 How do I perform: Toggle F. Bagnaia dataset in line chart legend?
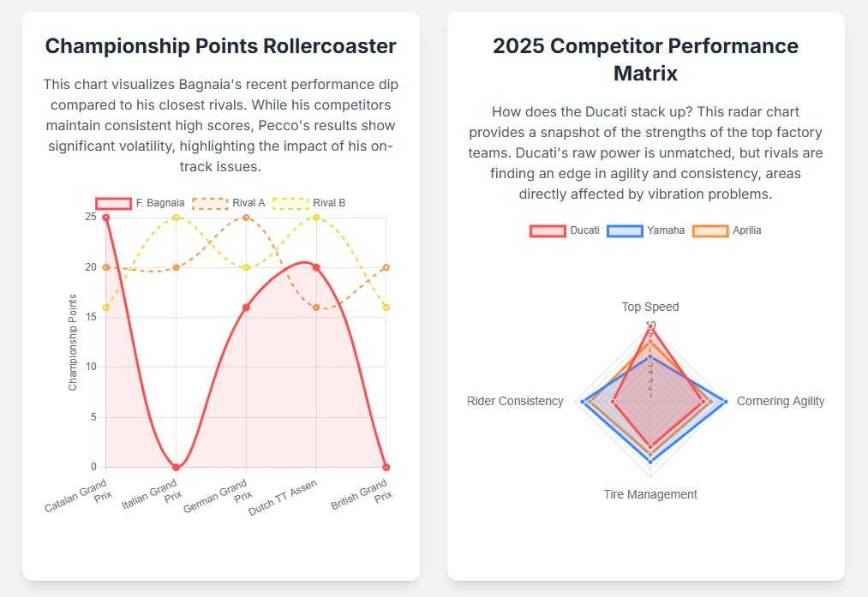click(x=114, y=203)
